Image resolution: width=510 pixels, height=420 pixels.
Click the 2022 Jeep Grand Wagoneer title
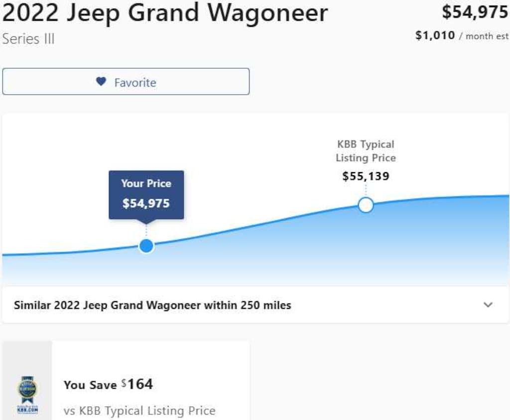pyautogui.click(x=165, y=13)
